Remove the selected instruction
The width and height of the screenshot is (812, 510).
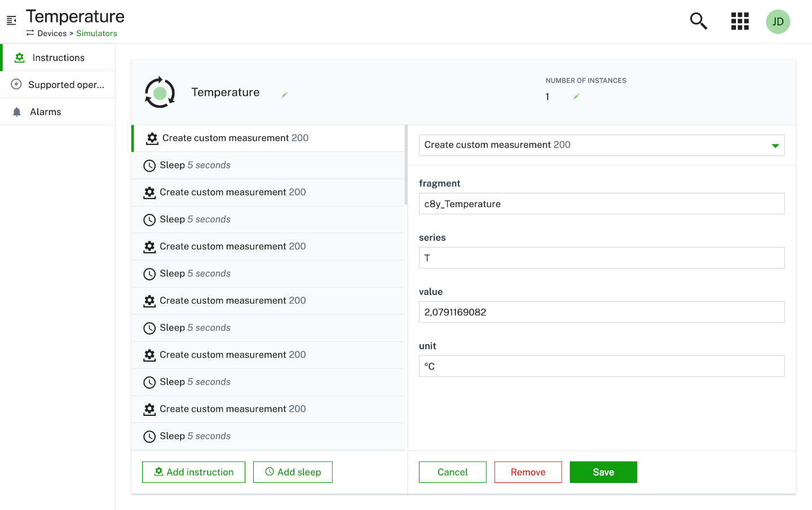[528, 472]
